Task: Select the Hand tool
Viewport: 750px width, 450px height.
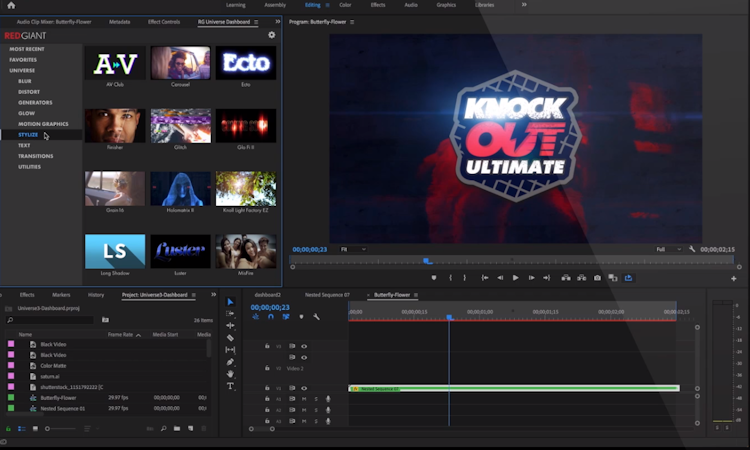Action: coord(230,374)
